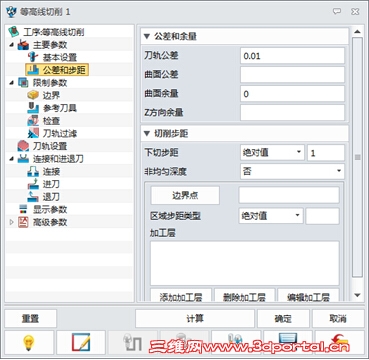Collapse the 限制参数 tree node
This screenshot has height=360, width=369.
[x=12, y=83]
